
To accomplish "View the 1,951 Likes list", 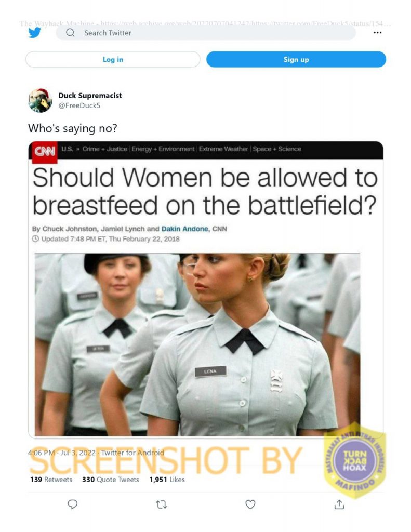I will coord(167,480).
